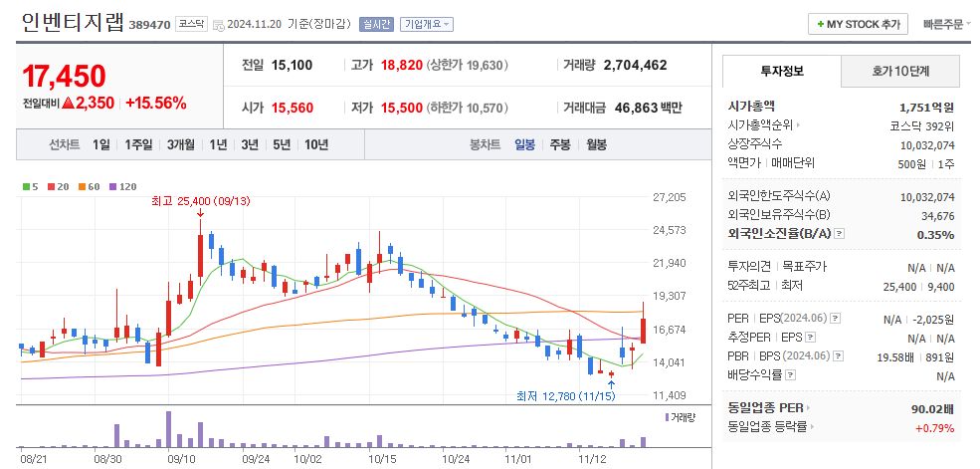Open help icon next to PBR BPS(2024.06)
980x469 pixels.
[838, 355]
